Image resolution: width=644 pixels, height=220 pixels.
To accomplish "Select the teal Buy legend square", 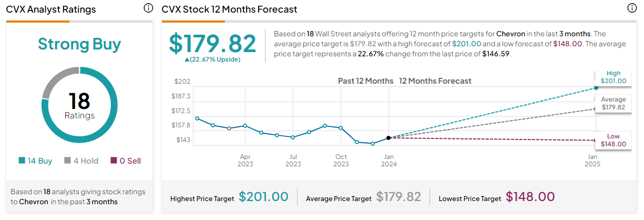I will (x=22, y=161).
